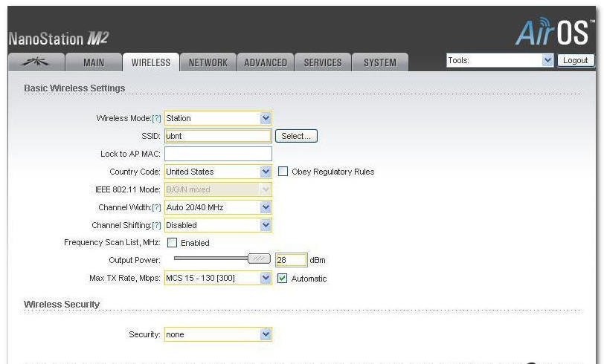604x364 pixels.
Task: Focus the Lock to AP MAC field
Action: pyautogui.click(x=218, y=154)
